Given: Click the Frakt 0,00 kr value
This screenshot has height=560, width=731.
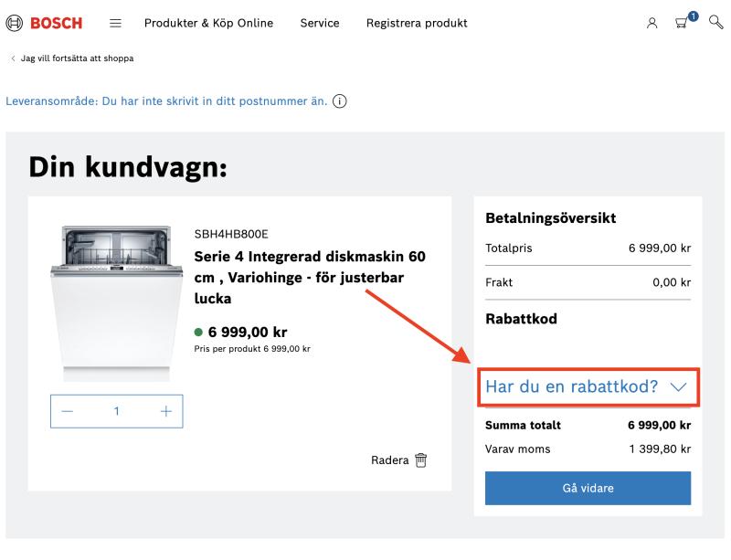Looking at the screenshot, I should point(672,282).
